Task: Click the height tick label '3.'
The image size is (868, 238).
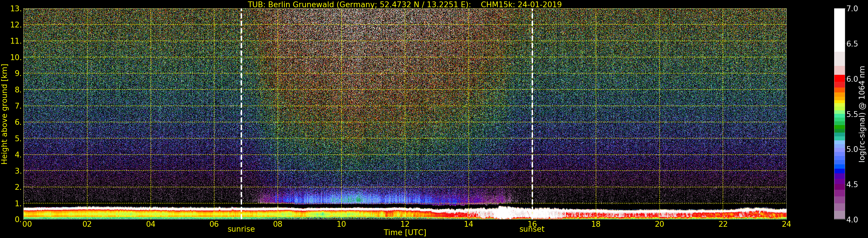Action: click(18, 171)
